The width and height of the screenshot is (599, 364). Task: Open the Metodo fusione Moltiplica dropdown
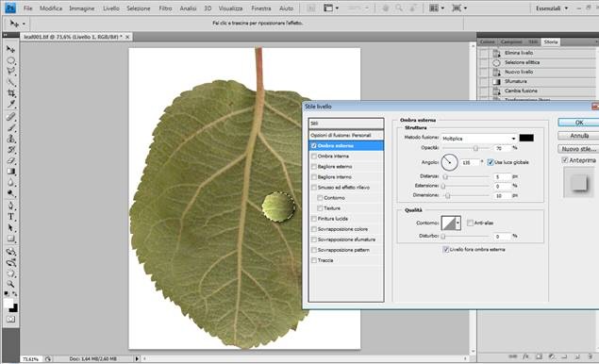coord(479,139)
